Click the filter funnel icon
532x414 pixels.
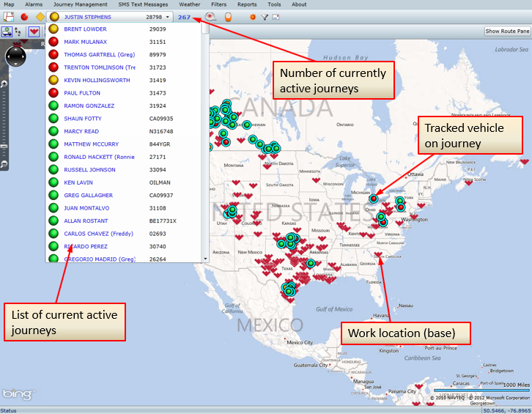pyautogui.click(x=265, y=16)
